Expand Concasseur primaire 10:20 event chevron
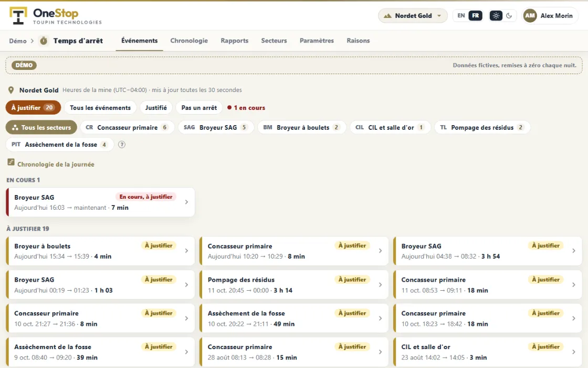Image resolution: width=588 pixels, height=368 pixels. click(x=380, y=251)
